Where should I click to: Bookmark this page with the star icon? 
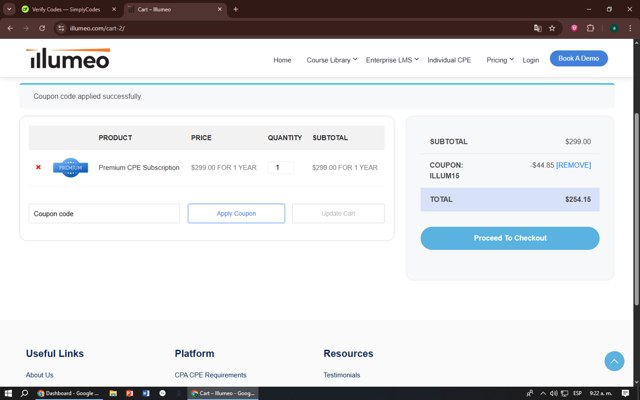point(552,28)
